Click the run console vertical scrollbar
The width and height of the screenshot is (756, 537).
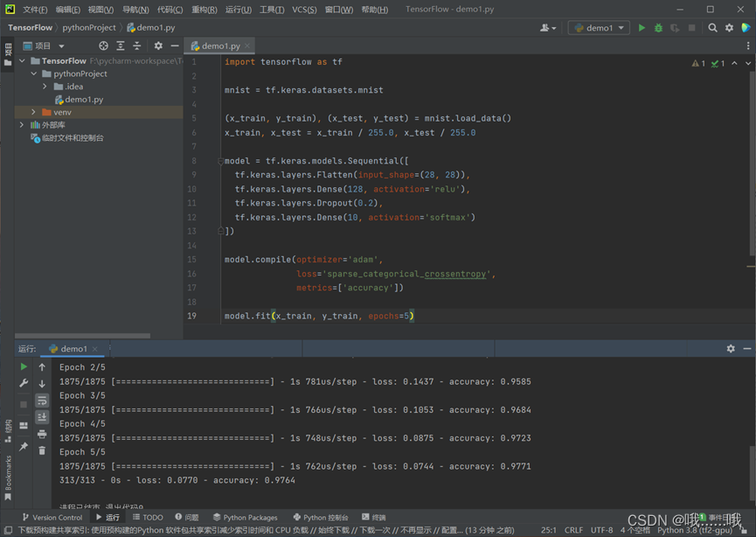pos(753,473)
